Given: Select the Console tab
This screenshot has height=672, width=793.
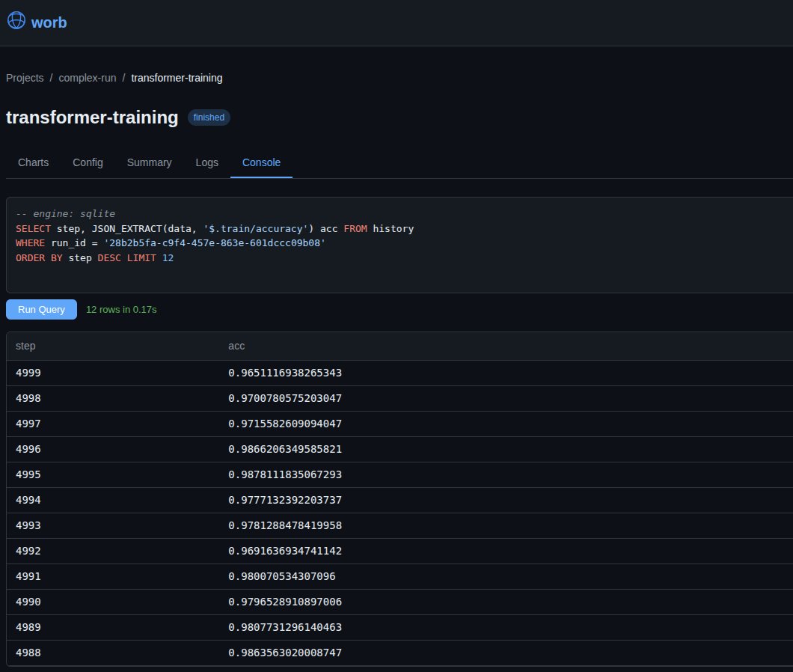Looking at the screenshot, I should pos(262,162).
